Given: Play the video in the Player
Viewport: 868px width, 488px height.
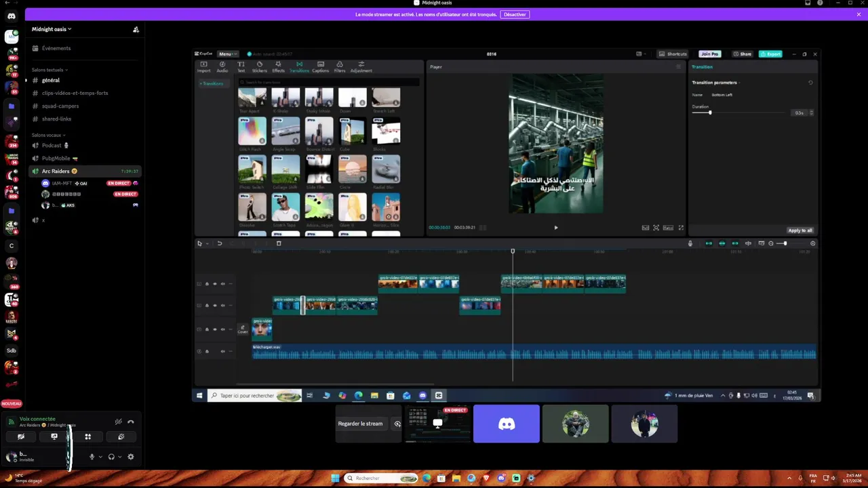Looking at the screenshot, I should point(556,228).
